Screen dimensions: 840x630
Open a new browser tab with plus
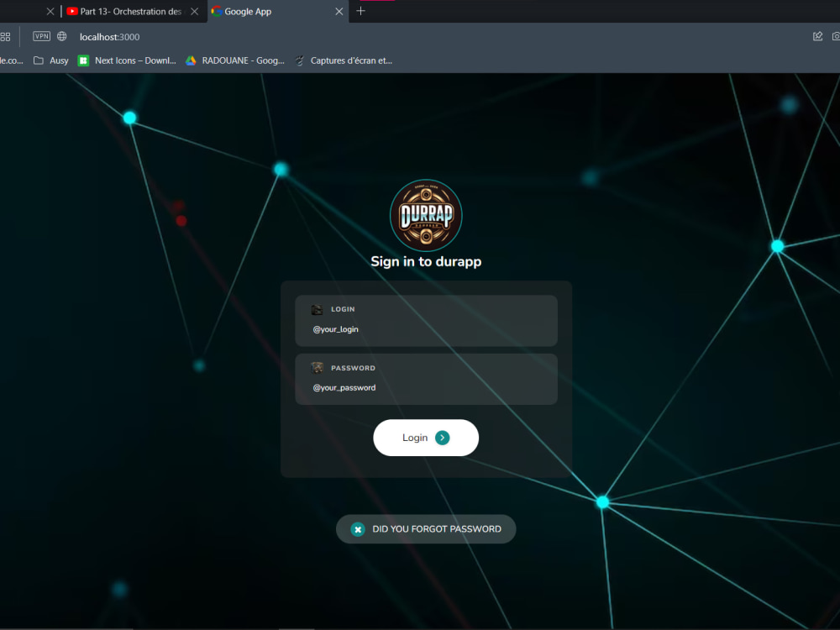tap(360, 11)
